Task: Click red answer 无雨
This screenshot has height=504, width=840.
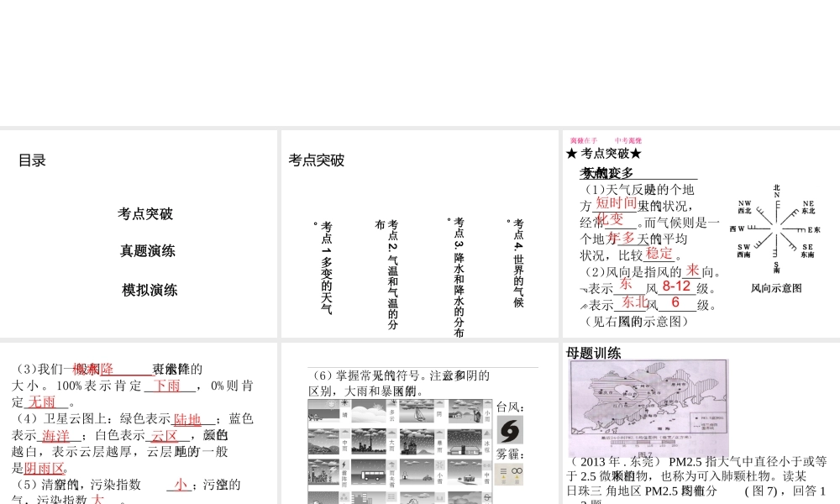Action: [x=42, y=402]
